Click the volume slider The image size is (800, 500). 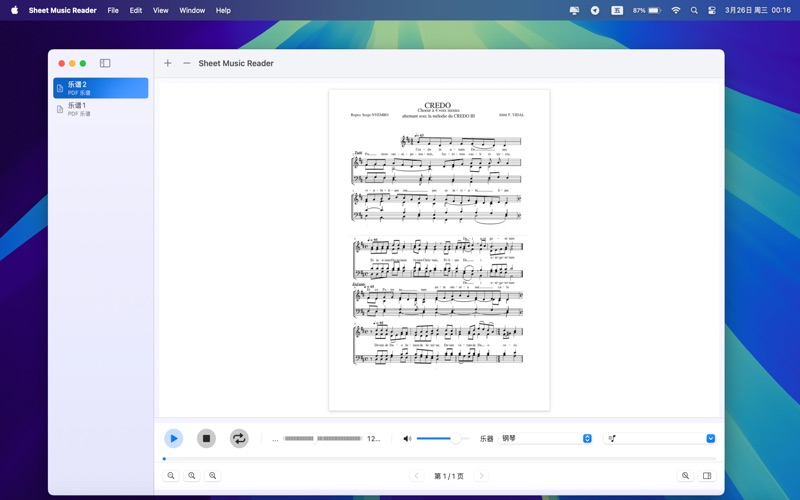tap(440, 439)
